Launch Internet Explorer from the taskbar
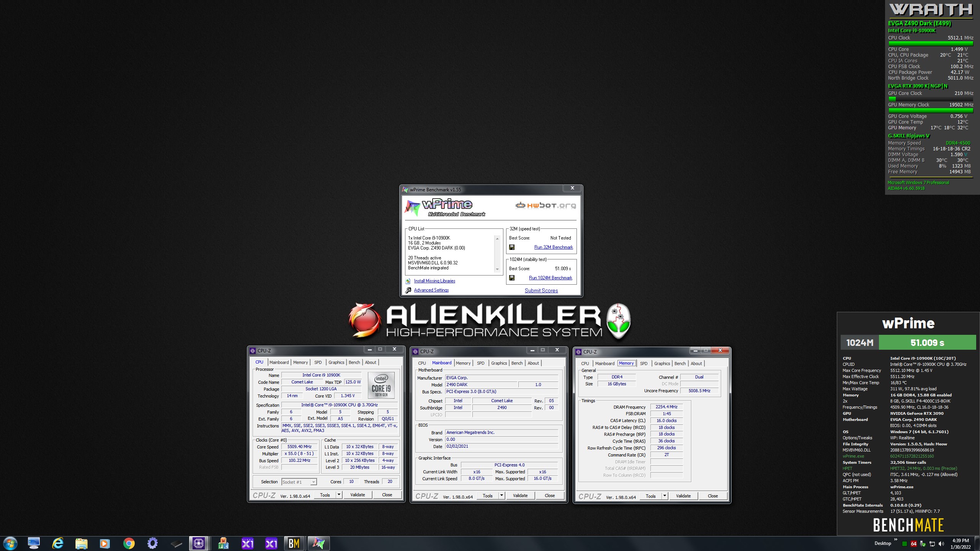The width and height of the screenshot is (980, 551). (x=57, y=543)
